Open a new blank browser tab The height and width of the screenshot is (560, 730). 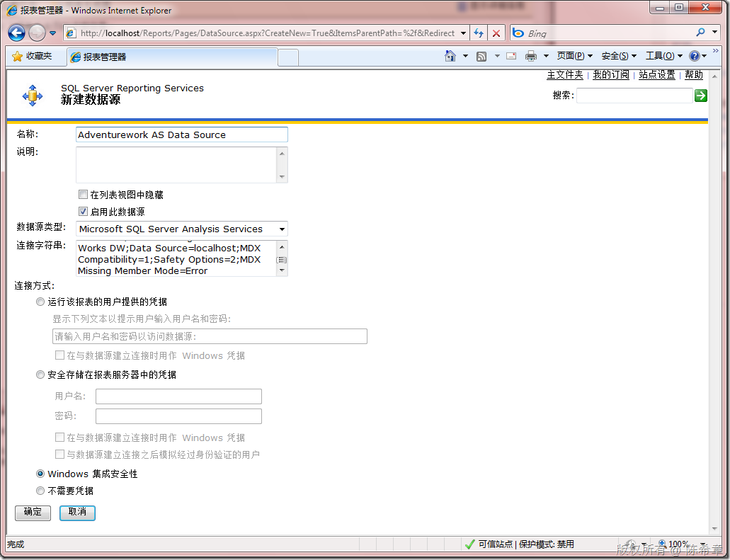(288, 58)
